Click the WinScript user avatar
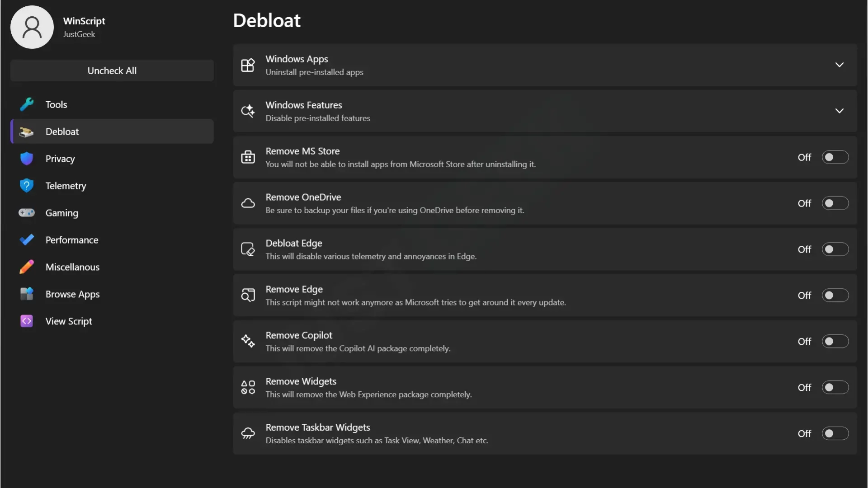This screenshot has width=868, height=488. pyautogui.click(x=32, y=27)
